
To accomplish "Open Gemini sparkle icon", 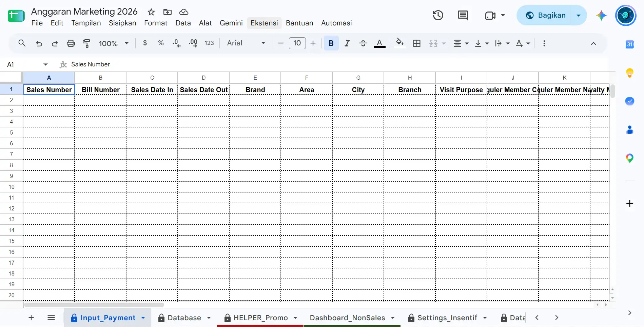I will pos(601,15).
